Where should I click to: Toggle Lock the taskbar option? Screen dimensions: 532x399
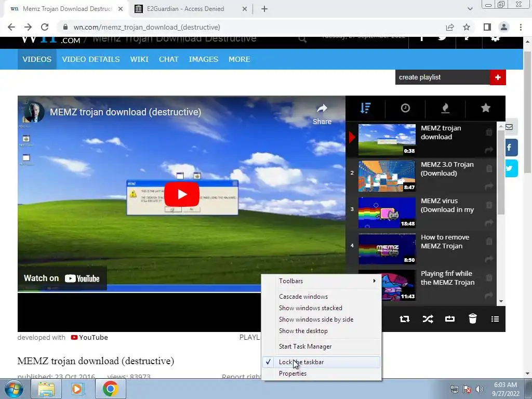[x=321, y=362]
